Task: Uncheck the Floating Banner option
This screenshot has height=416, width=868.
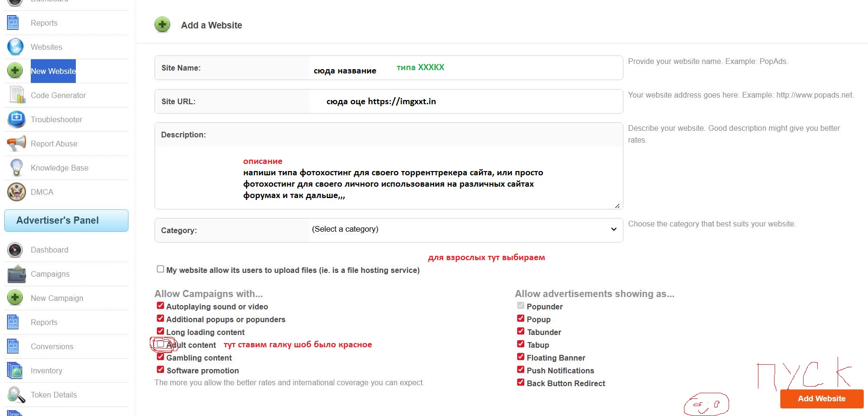Action: [521, 357]
